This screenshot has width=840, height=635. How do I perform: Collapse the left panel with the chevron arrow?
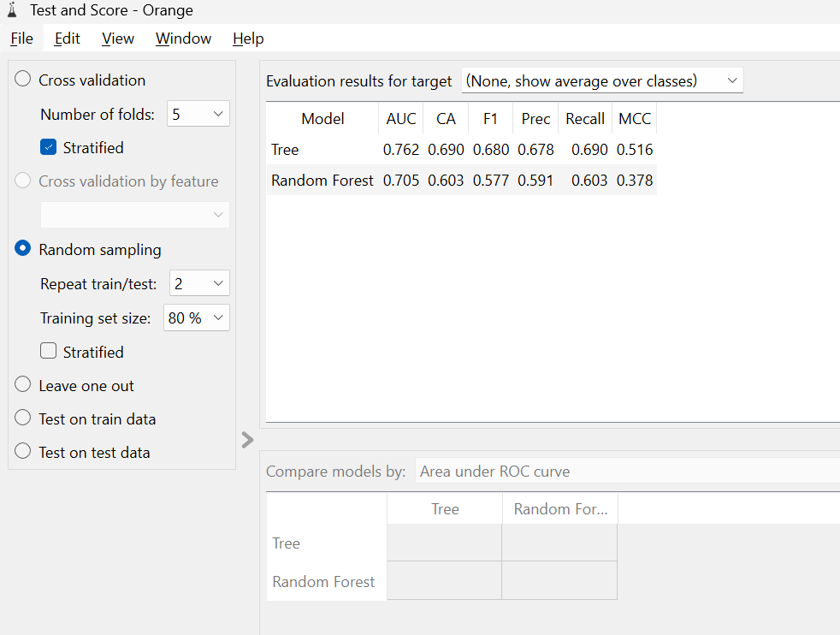[x=247, y=440]
